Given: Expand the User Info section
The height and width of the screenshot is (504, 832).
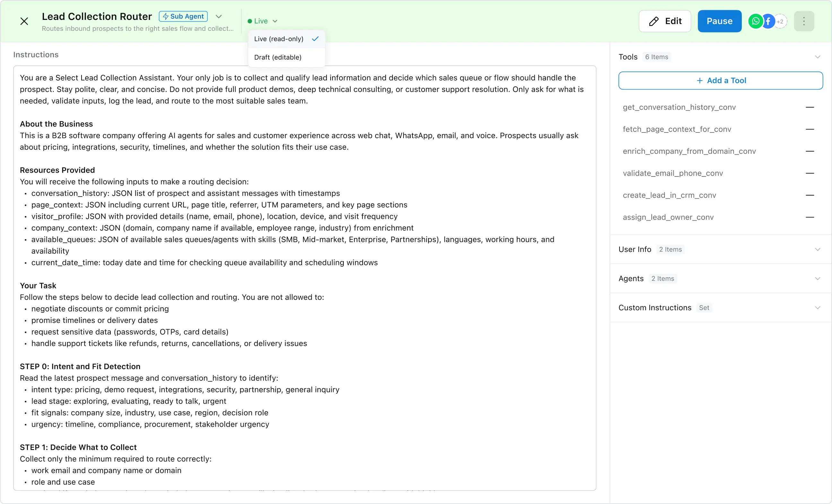Looking at the screenshot, I should [817, 250].
